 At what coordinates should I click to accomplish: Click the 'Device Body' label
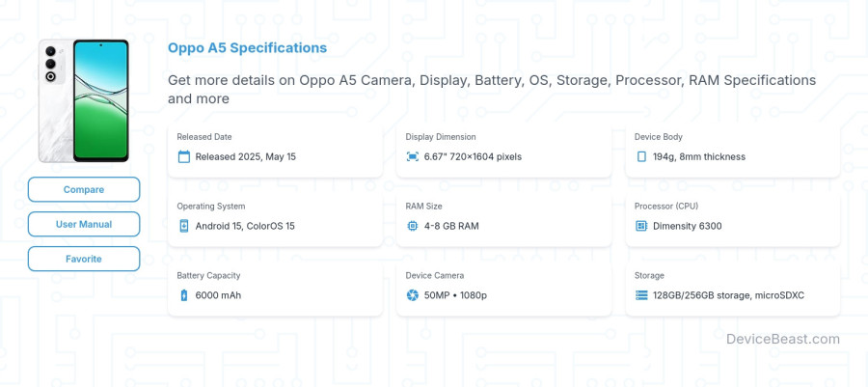(x=658, y=137)
